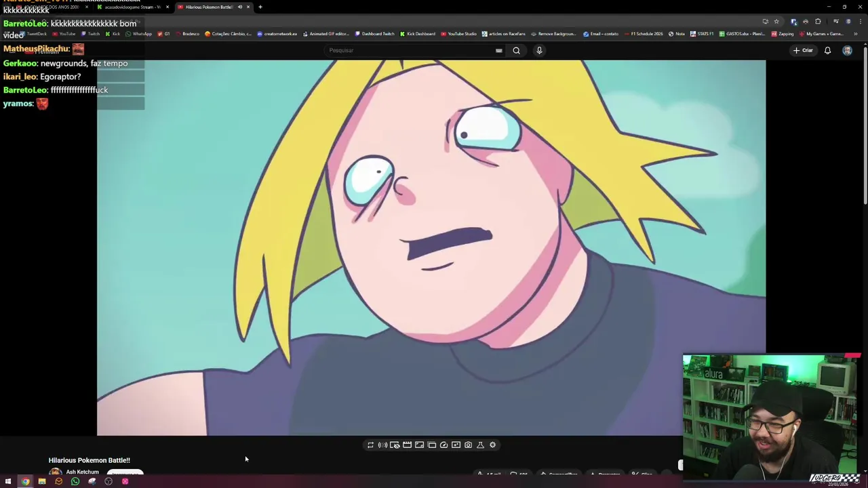Screen dimensions: 868x488
Task: Click the sound booster icon under the video
Action: coord(382,445)
